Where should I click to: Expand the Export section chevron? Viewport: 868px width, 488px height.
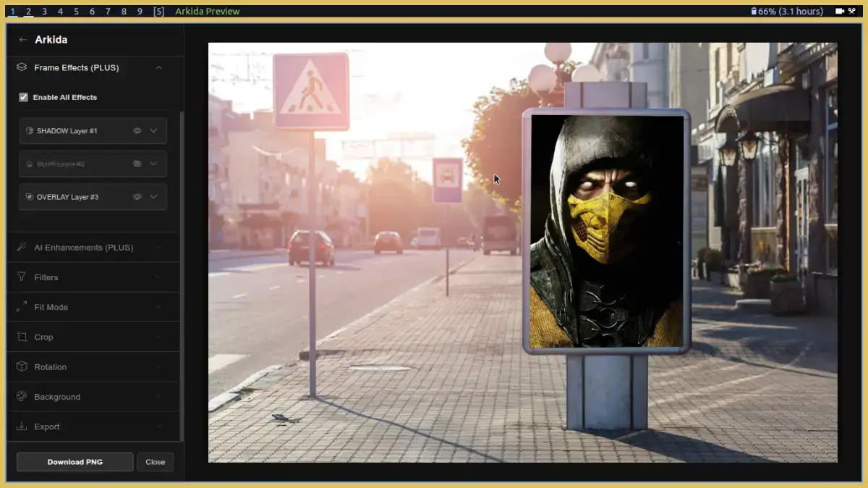point(158,426)
